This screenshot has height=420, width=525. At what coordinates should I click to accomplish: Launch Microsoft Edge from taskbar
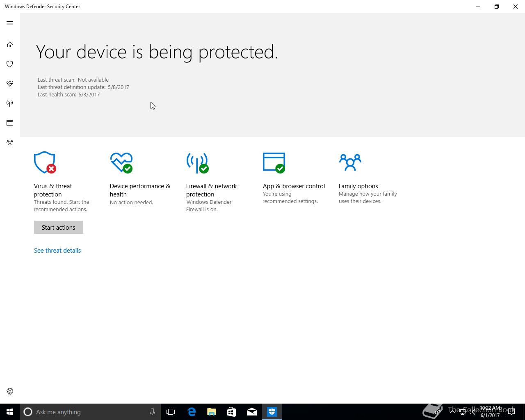pyautogui.click(x=192, y=412)
